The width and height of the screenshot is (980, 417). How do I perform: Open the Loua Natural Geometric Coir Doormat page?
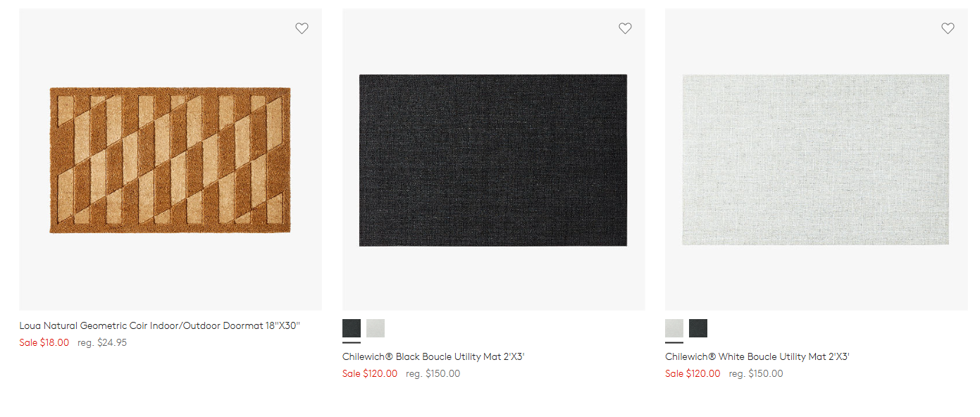[159, 325]
